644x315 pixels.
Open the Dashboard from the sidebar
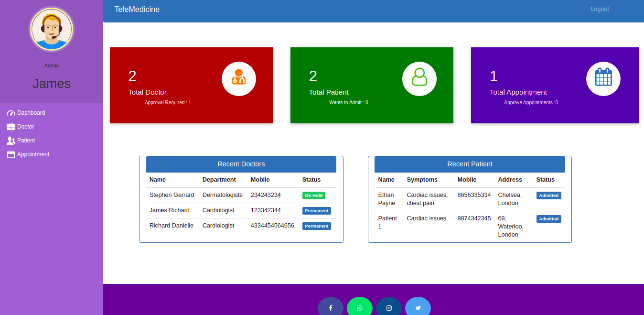point(30,112)
